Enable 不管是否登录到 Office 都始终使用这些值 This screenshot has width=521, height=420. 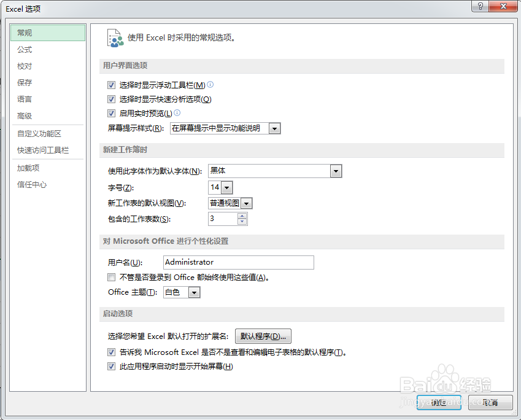pyautogui.click(x=111, y=278)
